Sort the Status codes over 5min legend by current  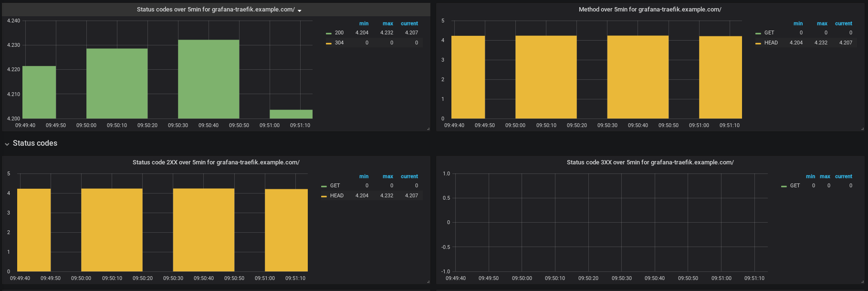(x=409, y=23)
